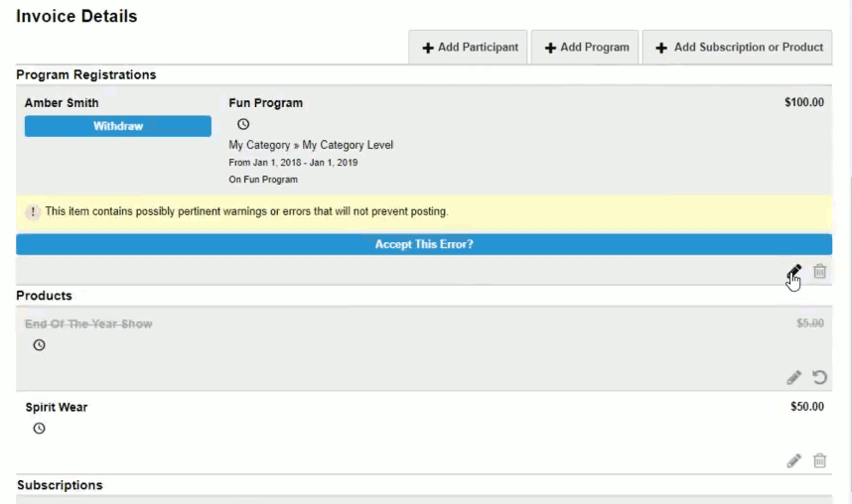Image resolution: width=852 pixels, height=504 pixels.
Task: Click the struck-through End Of The Year Show name
Action: (x=88, y=323)
